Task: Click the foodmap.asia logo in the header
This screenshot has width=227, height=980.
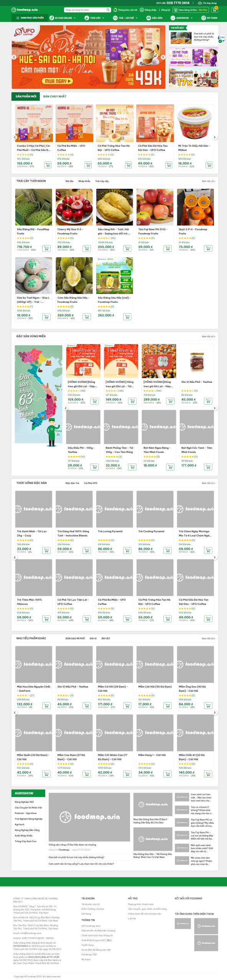Action: pyautogui.click(x=25, y=10)
